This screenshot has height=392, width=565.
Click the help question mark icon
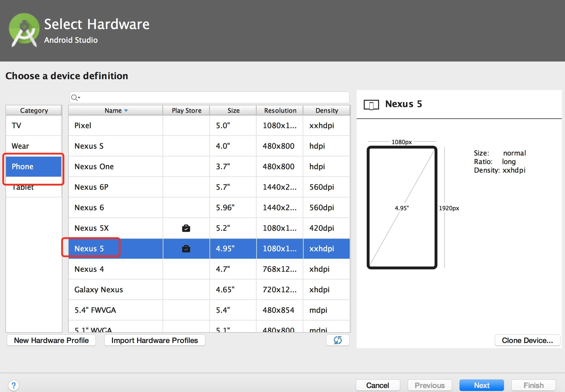pos(14,385)
